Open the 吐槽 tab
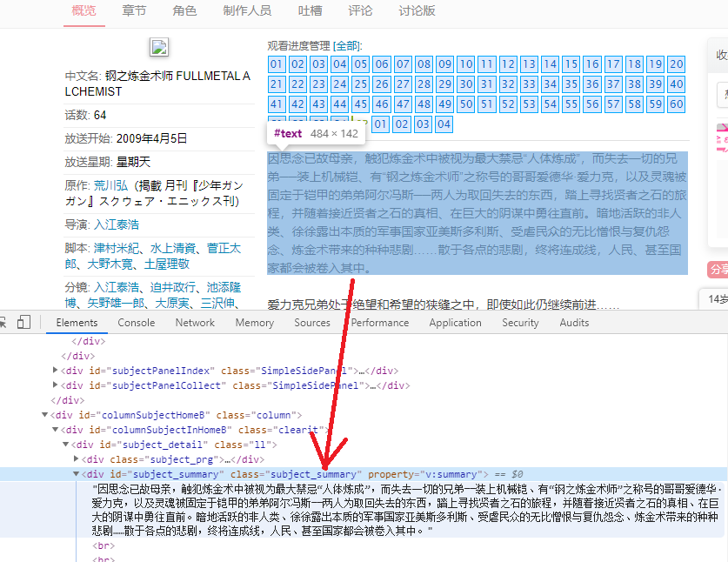 point(311,10)
